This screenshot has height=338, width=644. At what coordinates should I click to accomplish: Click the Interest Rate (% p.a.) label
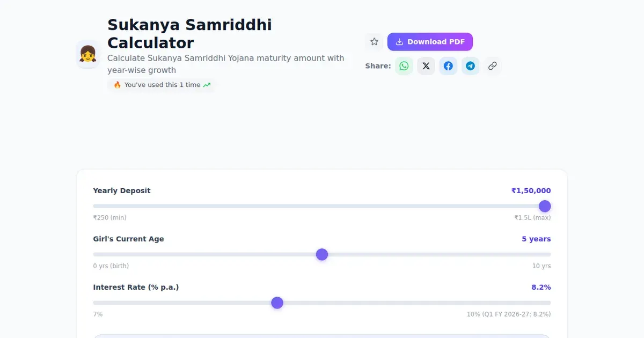click(x=136, y=287)
